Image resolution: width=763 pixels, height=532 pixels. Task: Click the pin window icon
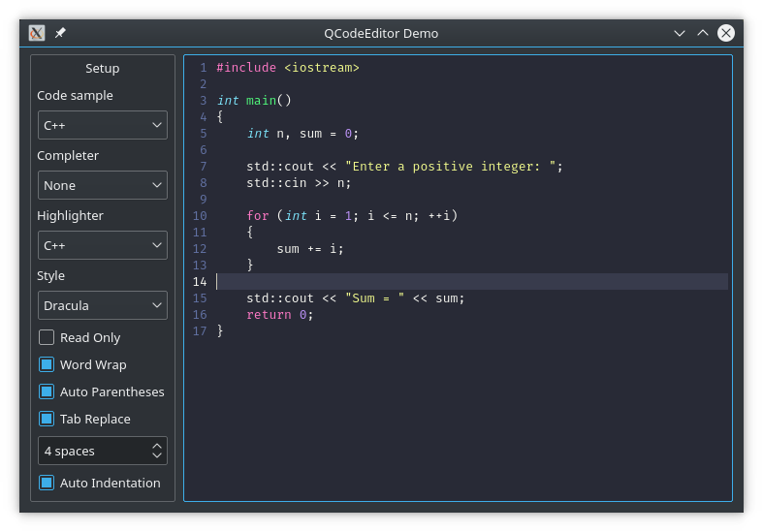(x=60, y=33)
